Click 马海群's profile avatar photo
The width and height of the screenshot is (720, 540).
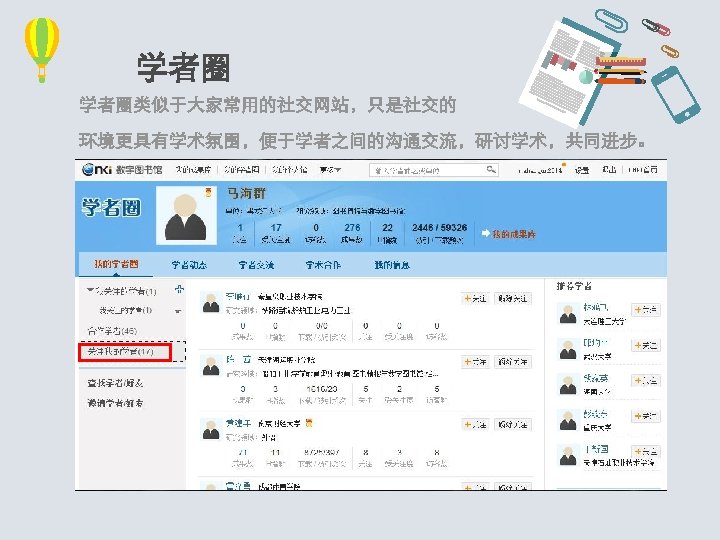tap(186, 215)
